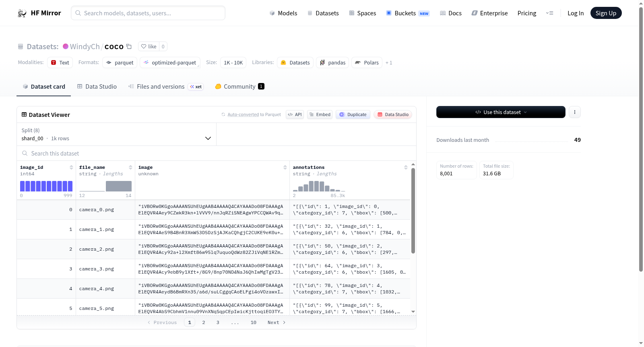Screen dimensions: 644x347
Task: Click the Log In link
Action: tap(576, 13)
